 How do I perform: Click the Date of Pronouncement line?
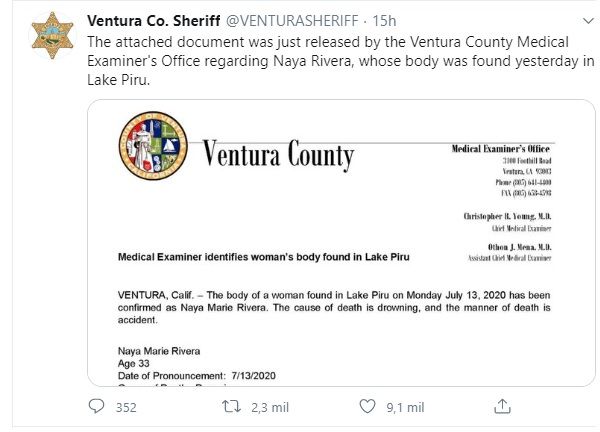(x=197, y=376)
